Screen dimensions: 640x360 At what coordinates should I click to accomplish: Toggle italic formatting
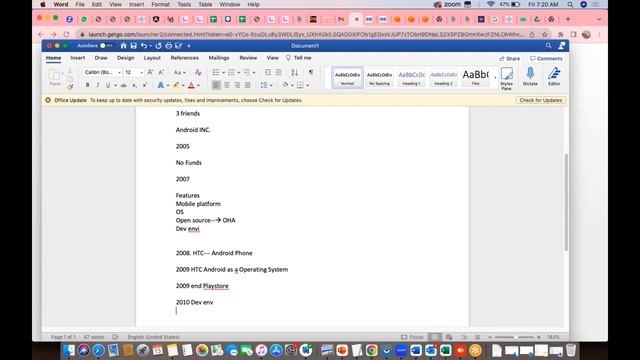click(x=98, y=85)
